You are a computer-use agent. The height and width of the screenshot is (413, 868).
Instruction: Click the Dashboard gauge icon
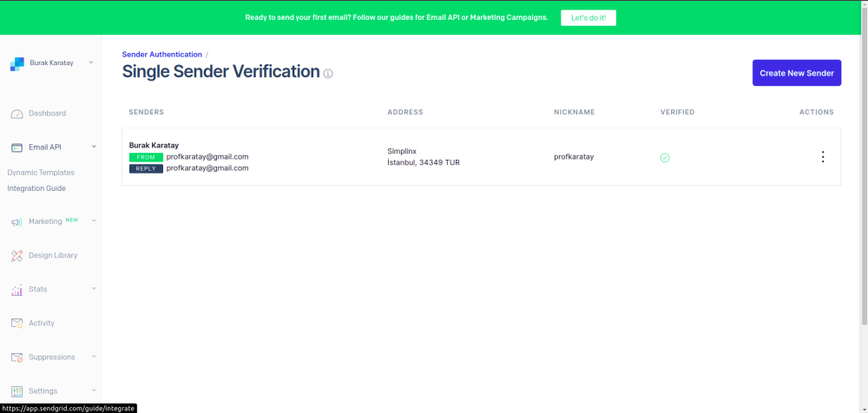tap(16, 114)
